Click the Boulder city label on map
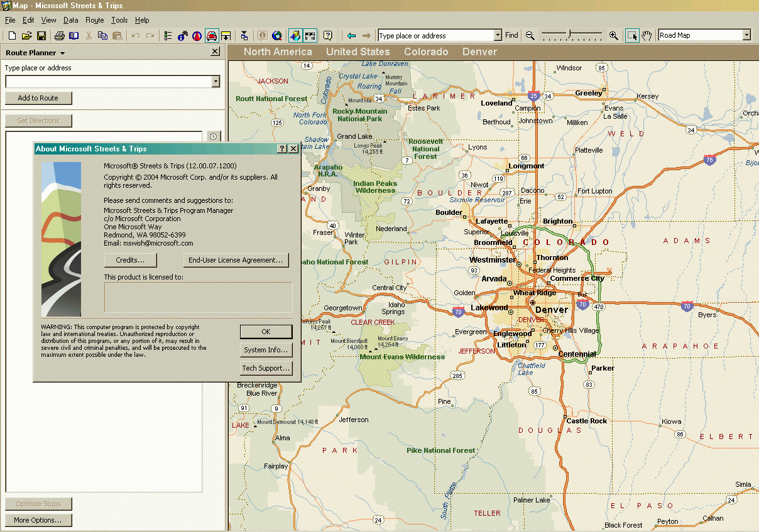The height and width of the screenshot is (532, 759). [449, 212]
